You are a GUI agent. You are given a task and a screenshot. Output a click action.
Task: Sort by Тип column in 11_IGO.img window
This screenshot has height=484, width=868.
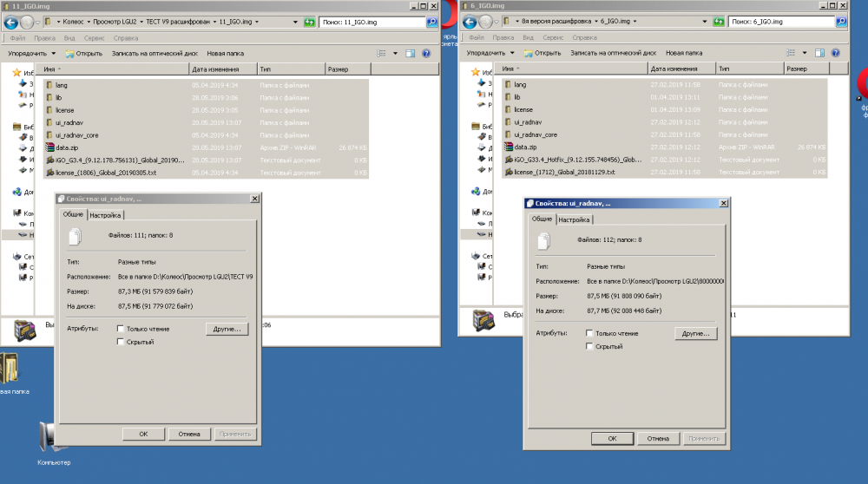[x=291, y=69]
